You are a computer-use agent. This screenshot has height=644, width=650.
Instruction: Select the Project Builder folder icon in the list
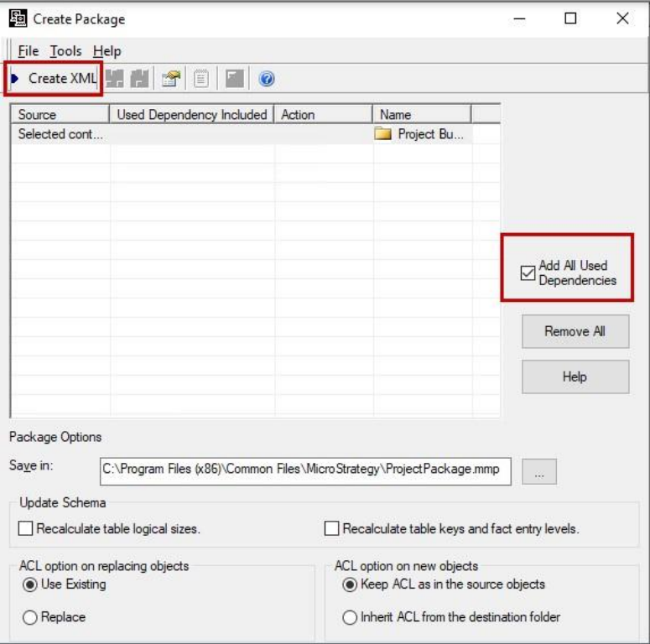click(383, 134)
